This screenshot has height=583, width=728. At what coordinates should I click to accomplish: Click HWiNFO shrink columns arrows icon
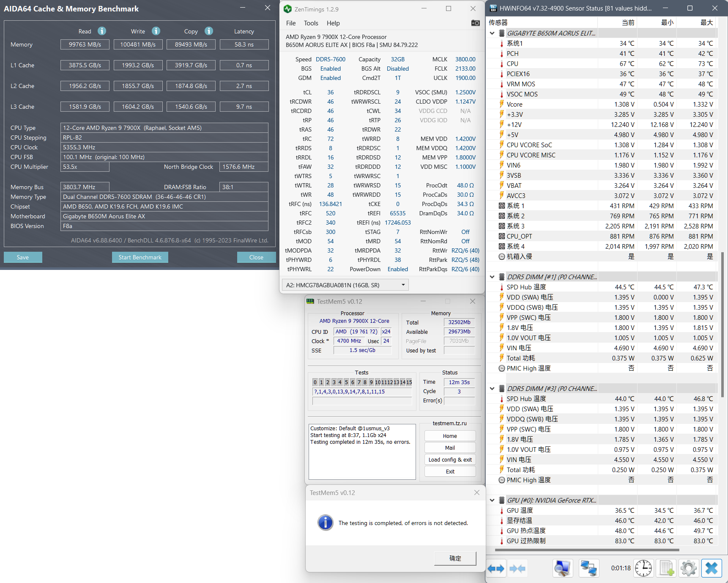(517, 568)
